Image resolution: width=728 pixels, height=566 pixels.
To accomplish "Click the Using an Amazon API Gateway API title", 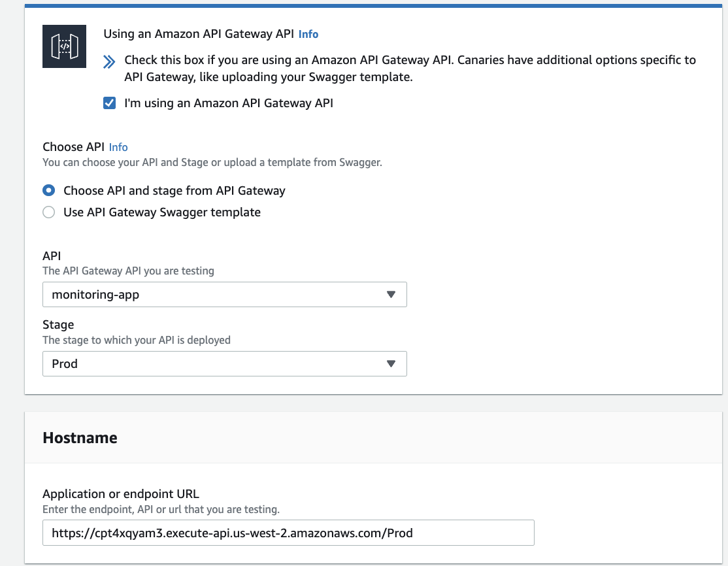I will pos(199,34).
